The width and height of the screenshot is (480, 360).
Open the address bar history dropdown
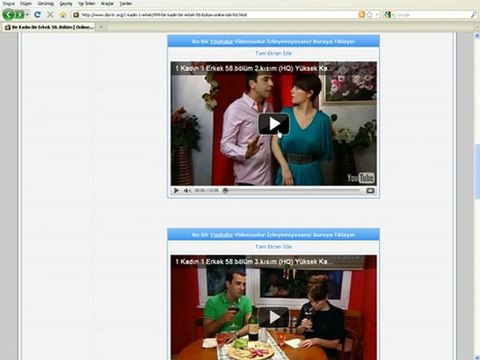[x=377, y=15]
